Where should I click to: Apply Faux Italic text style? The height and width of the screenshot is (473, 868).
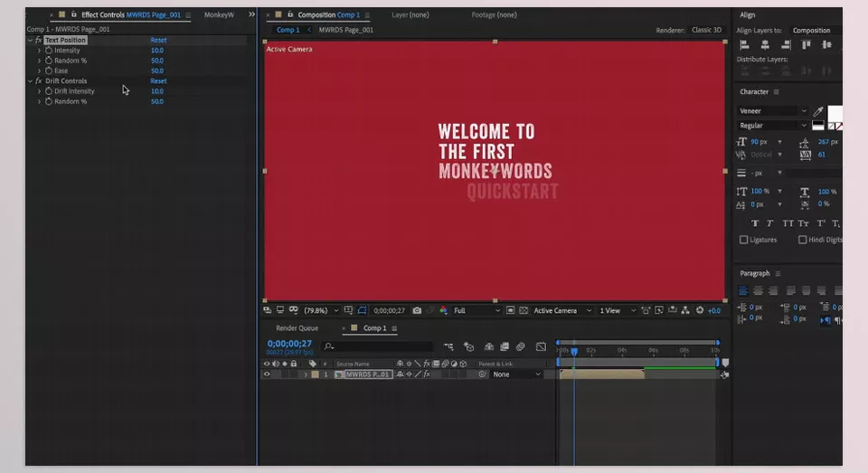tap(770, 223)
